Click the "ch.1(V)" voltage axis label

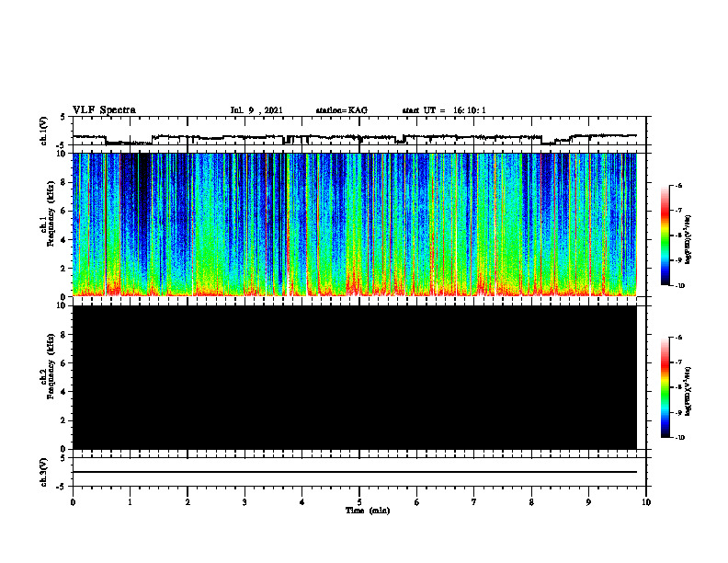click(x=43, y=131)
